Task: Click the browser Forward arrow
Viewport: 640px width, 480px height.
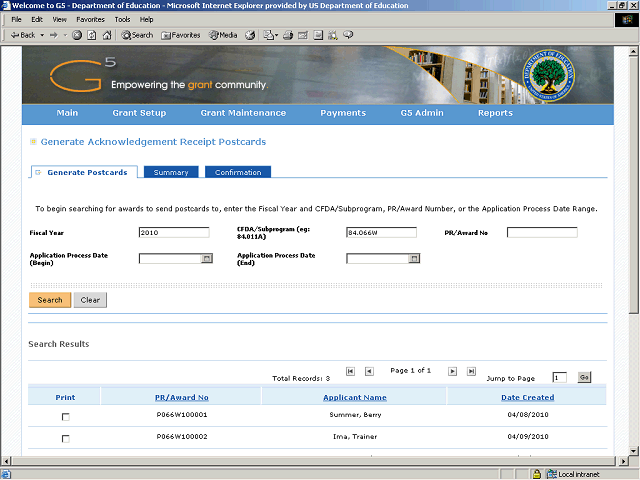Action: [53, 36]
